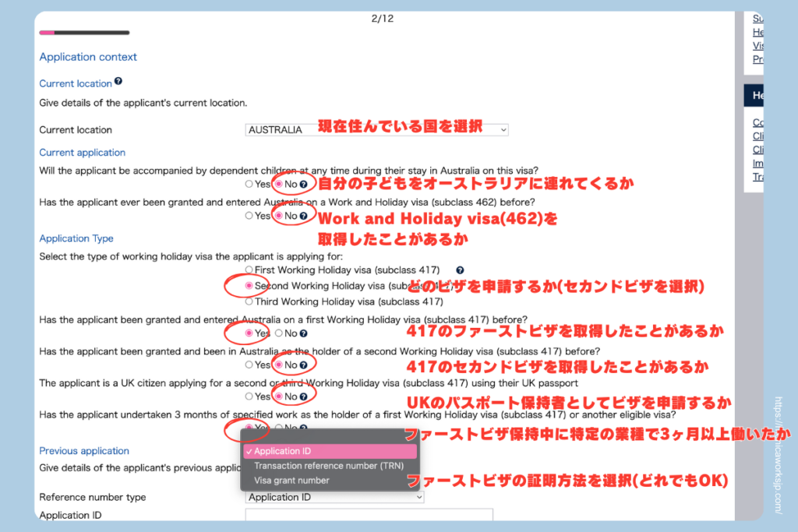Click the 2/12 page indicator text
This screenshot has height=532, width=798.
[x=382, y=19]
